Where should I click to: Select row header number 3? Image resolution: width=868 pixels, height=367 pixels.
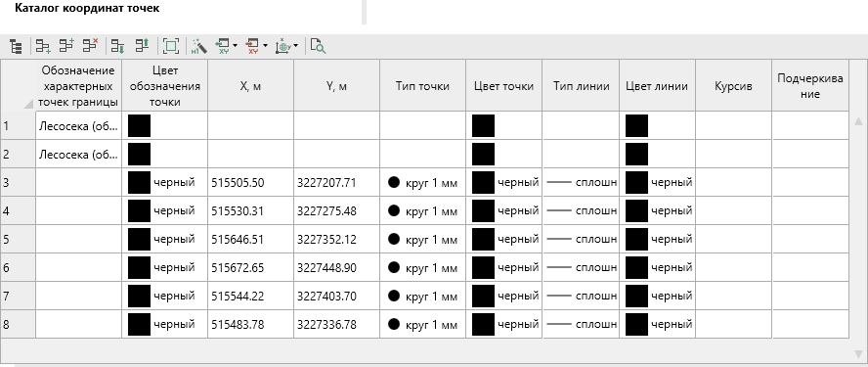19,182
